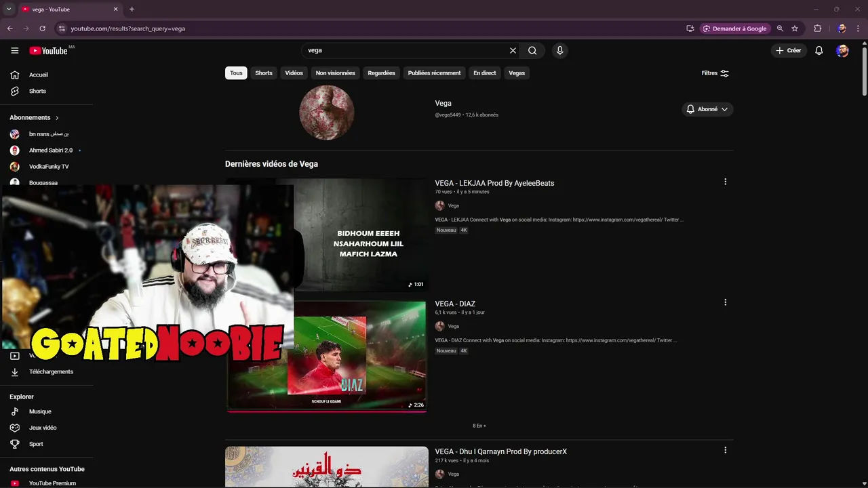Go back in browser history
This screenshot has width=868, height=488.
tap(9, 28)
